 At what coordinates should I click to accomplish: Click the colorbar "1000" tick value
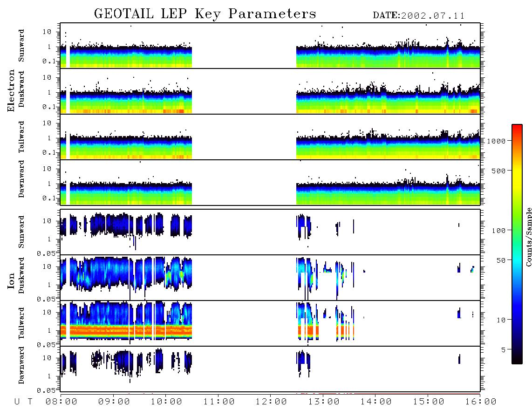(x=496, y=141)
